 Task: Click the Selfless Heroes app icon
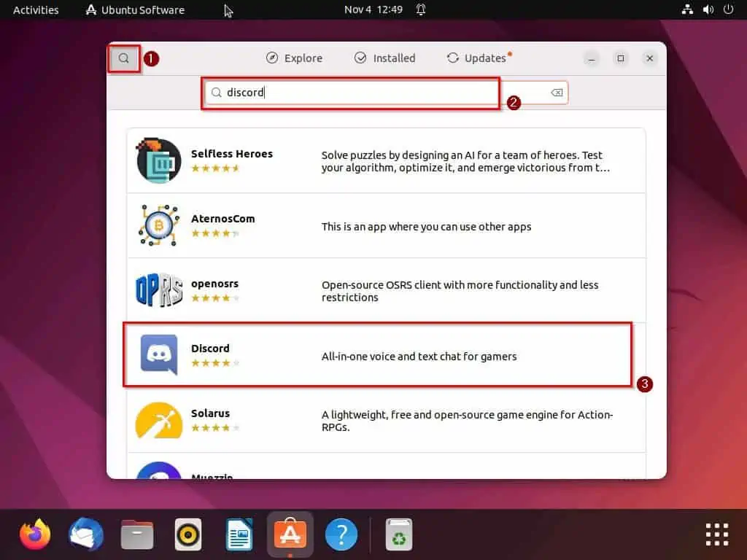[x=158, y=159]
